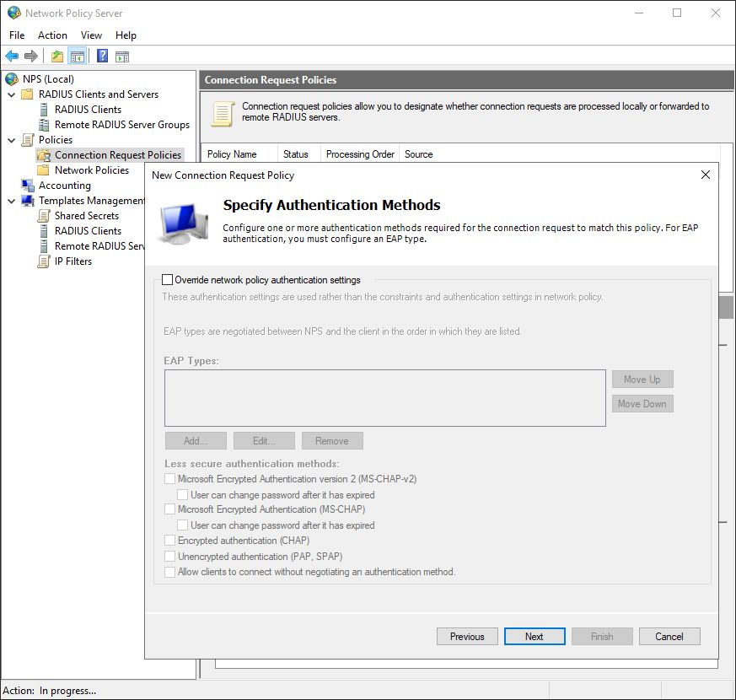Viewport: 736px width, 700px height.
Task: Toggle the Show/Hide Console Tree icon
Action: (x=78, y=57)
